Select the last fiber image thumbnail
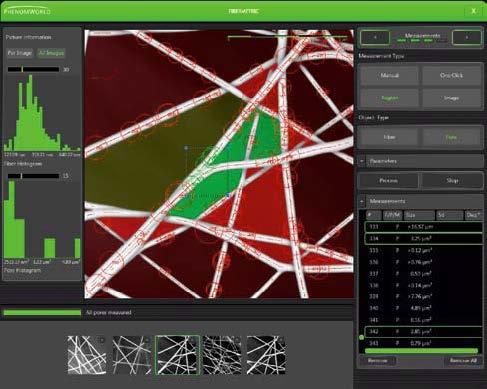This screenshot has width=487, height=389. point(266,355)
